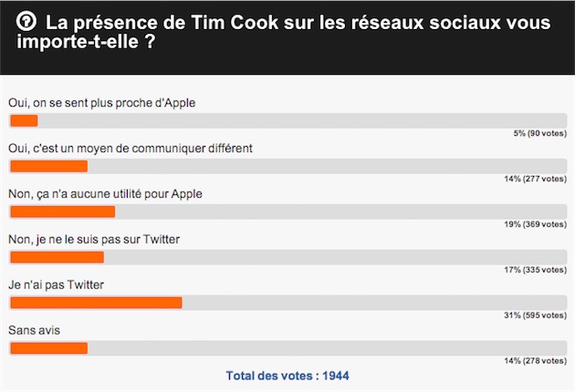
Task: Click the "31% (595 votes)" result text
Action: click(x=536, y=315)
